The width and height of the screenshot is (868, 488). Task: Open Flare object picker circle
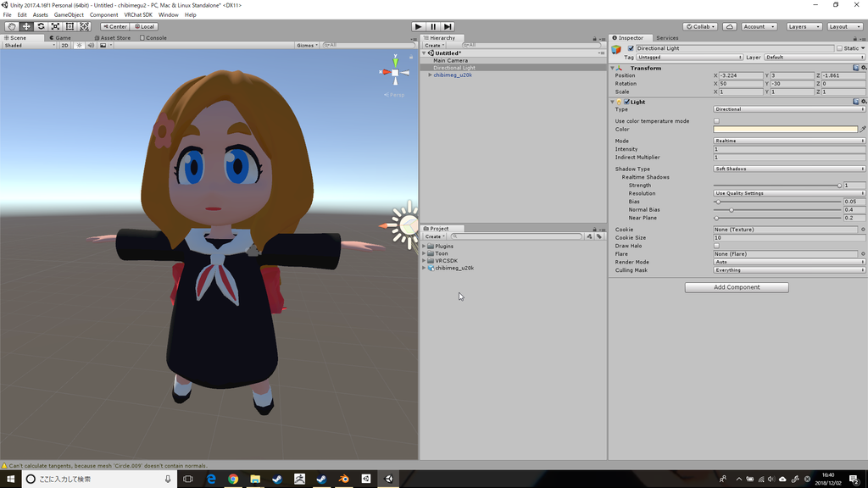pyautogui.click(x=862, y=254)
